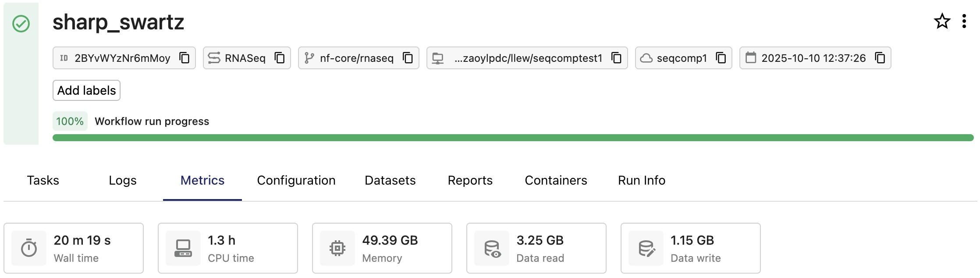This screenshot has width=980, height=278.
Task: Copy the seqcomptest1 work directory path
Action: pyautogui.click(x=617, y=58)
